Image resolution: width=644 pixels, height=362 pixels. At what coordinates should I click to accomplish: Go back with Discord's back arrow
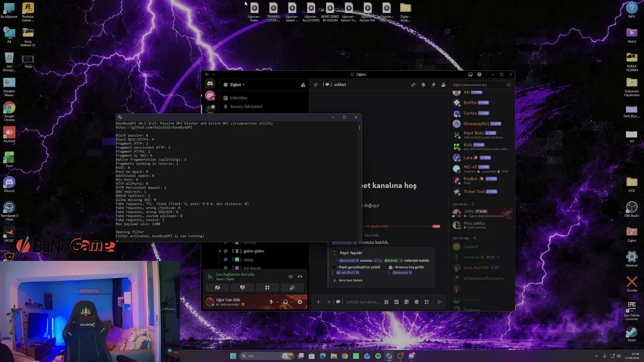(x=207, y=74)
